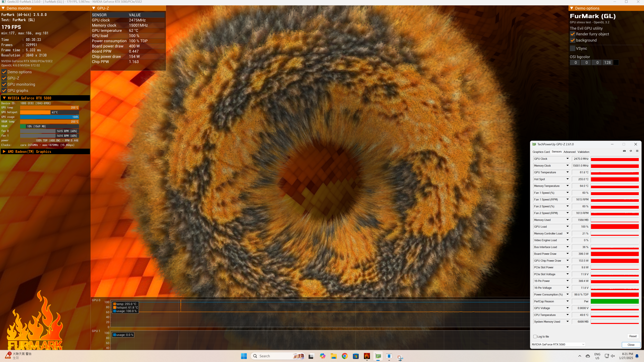Open the GPU-Z hamburger menu icon
Image resolution: width=644 pixels, height=362 pixels.
[637, 151]
